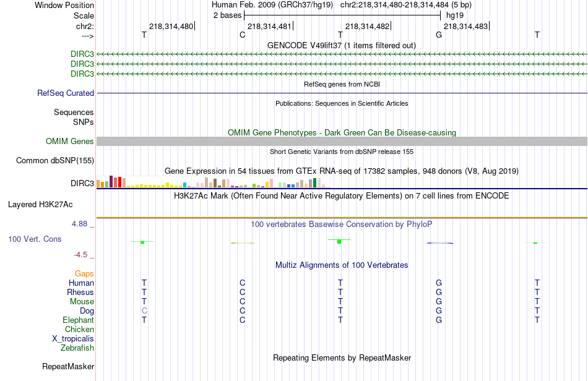Select the Human species row label
Viewport: 588px width, 381px height.
point(81,283)
